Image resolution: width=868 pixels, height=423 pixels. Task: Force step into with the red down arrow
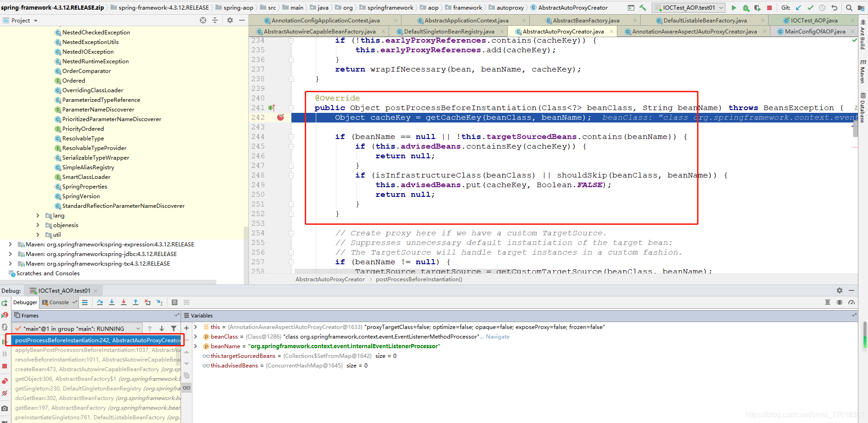(124, 302)
